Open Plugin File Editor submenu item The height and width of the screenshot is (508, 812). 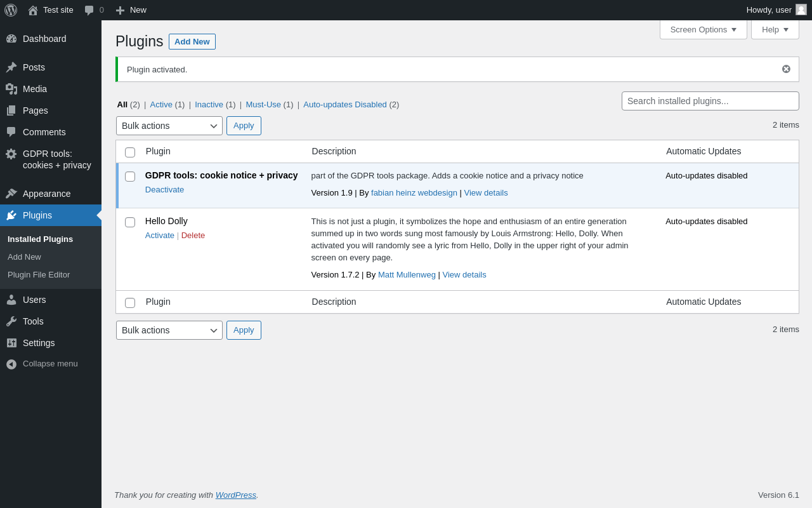[39, 275]
